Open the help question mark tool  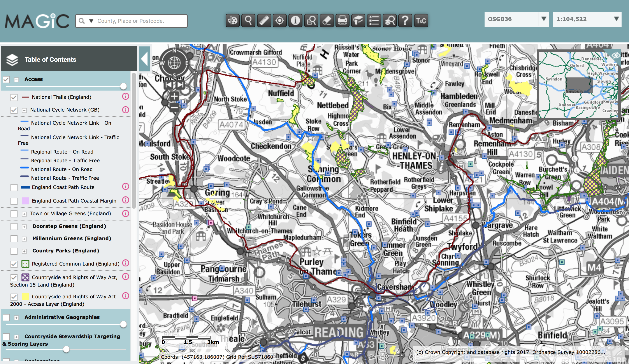pos(405,21)
